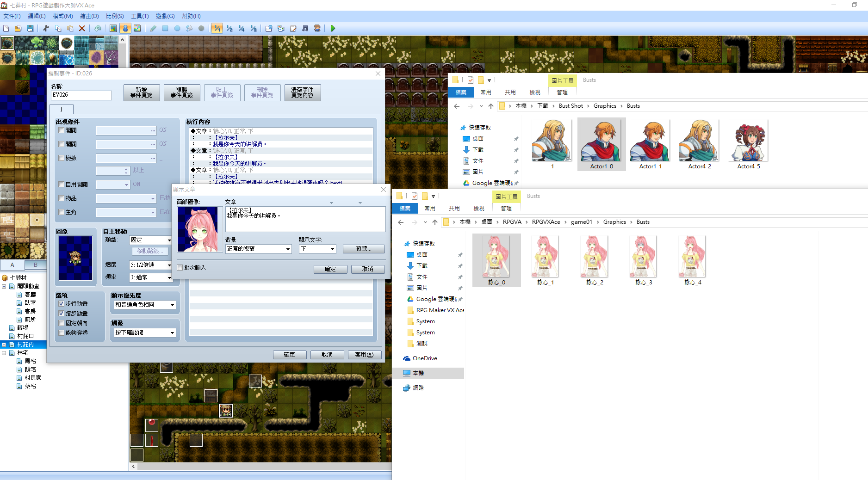
Task: Click 套用(A) button in event editor
Action: coord(365,355)
